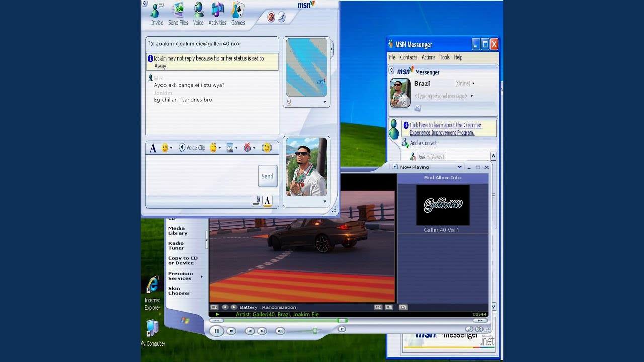Skip to previous track in media player
Image resolution: width=644 pixels, height=362 pixels.
point(250,331)
